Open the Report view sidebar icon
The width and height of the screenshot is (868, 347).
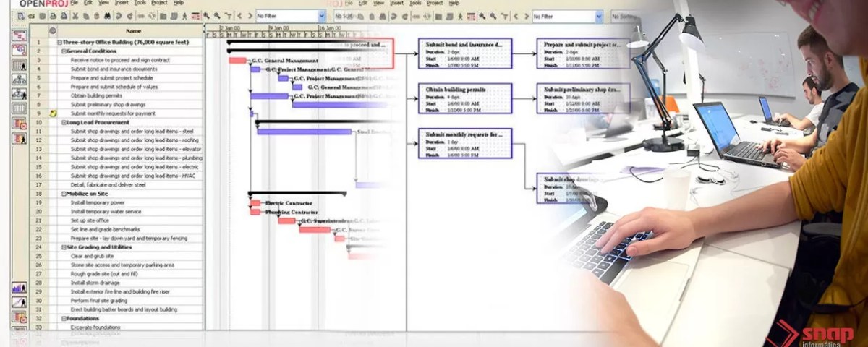[x=20, y=108]
